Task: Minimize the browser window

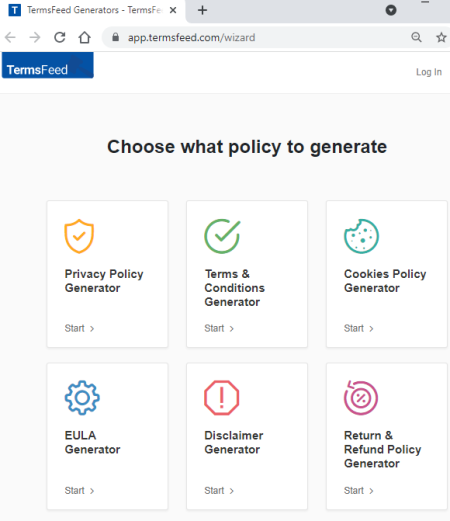Action: click(x=425, y=3)
